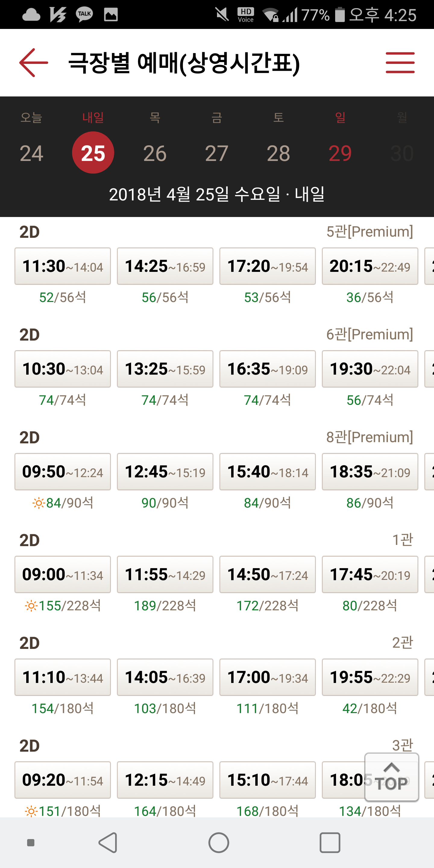Tap the 14:05 showtime in hall 2

[165, 677]
